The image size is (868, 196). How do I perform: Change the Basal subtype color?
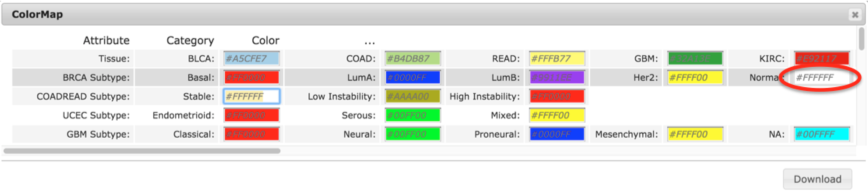251,77
